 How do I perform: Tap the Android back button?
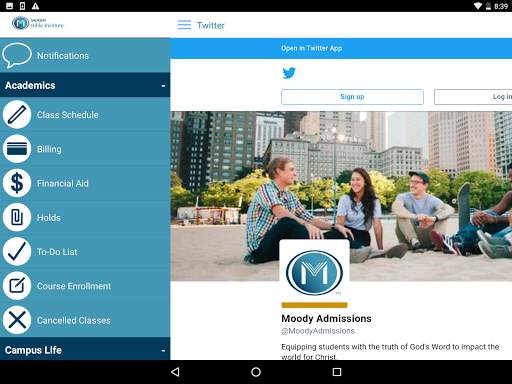point(175,372)
